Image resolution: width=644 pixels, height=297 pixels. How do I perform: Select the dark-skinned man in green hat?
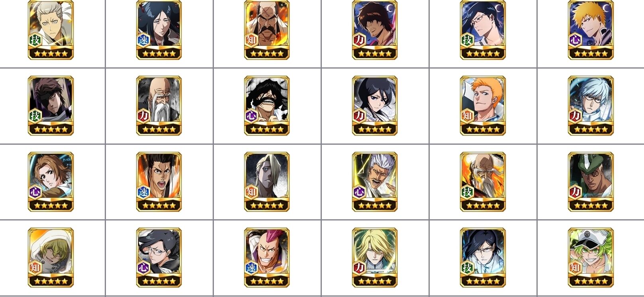point(591,181)
